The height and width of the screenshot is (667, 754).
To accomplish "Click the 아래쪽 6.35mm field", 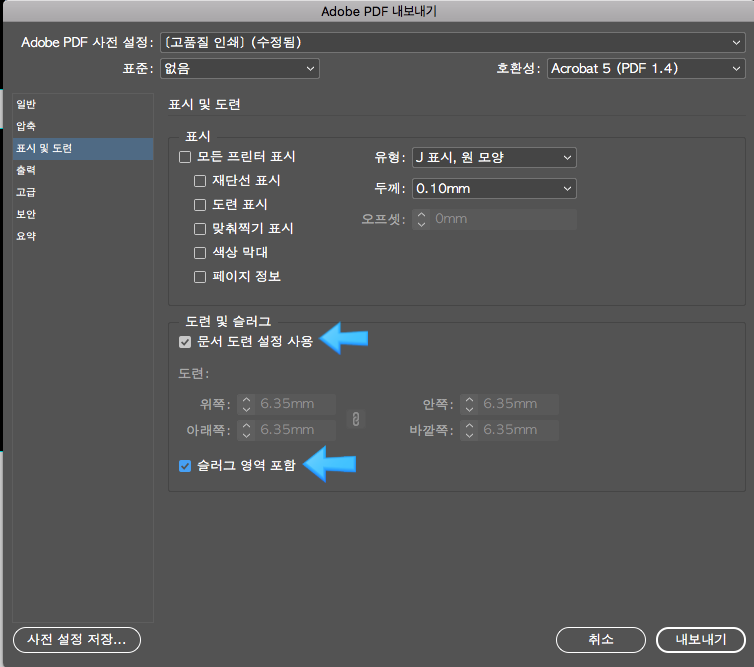I will [x=295, y=430].
